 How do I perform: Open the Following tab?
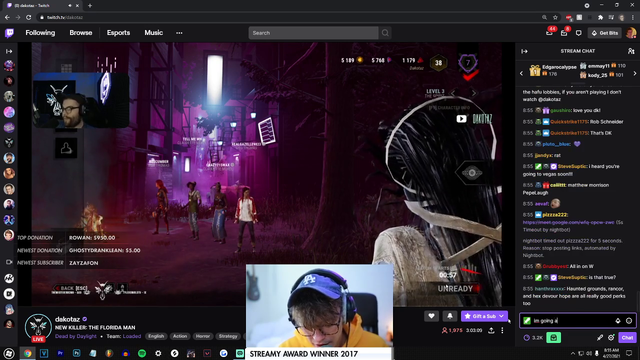point(40,33)
